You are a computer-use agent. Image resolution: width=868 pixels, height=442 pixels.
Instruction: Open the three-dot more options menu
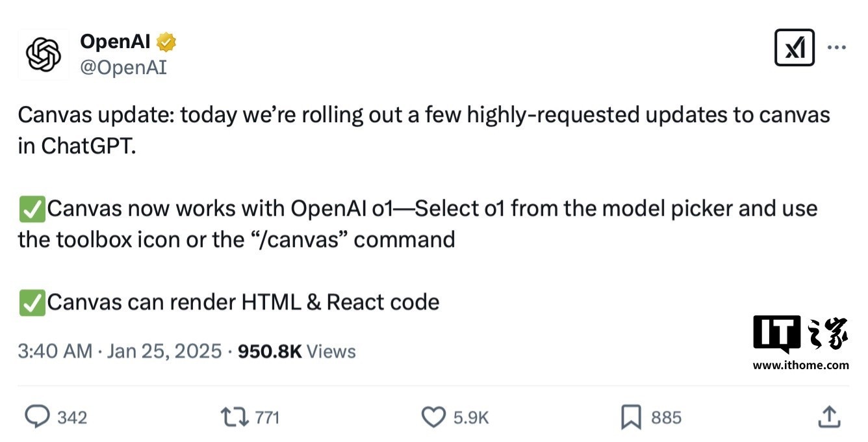point(836,47)
